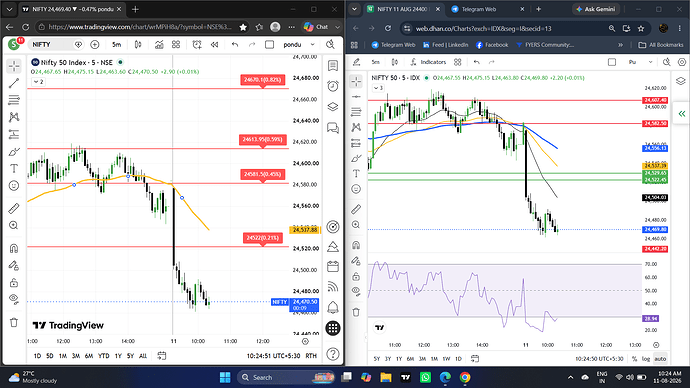The height and width of the screenshot is (388, 690).
Task: Click the 24,537.88 orange moving average price tag
Action: pyautogui.click(x=305, y=230)
